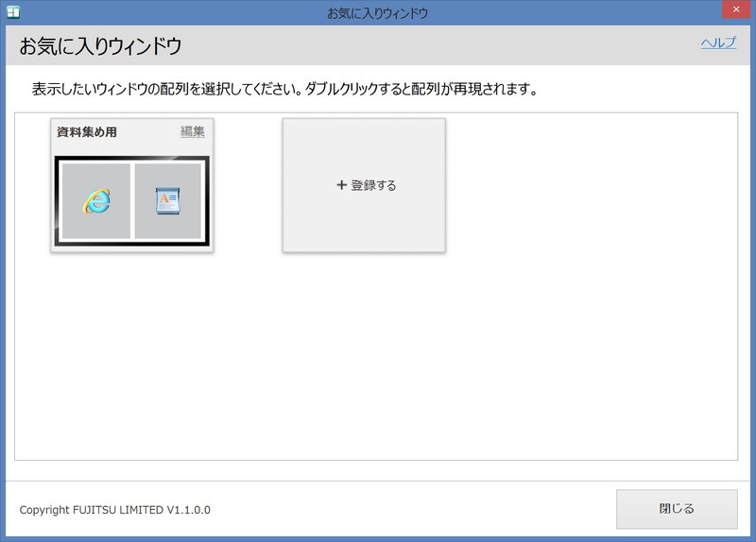The width and height of the screenshot is (756, 542).
Task: Click the お気に入りウィンドウ page heading
Action: (x=100, y=45)
